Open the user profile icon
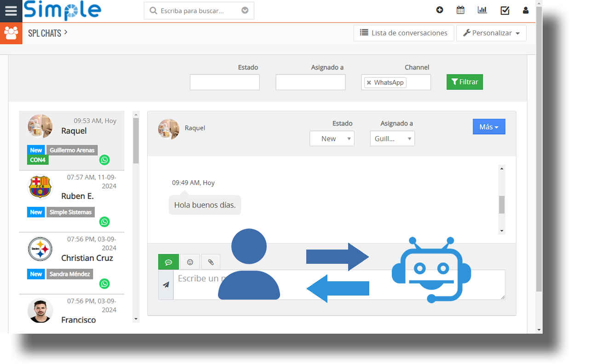Screen dimensions: 590x364 coord(526,10)
